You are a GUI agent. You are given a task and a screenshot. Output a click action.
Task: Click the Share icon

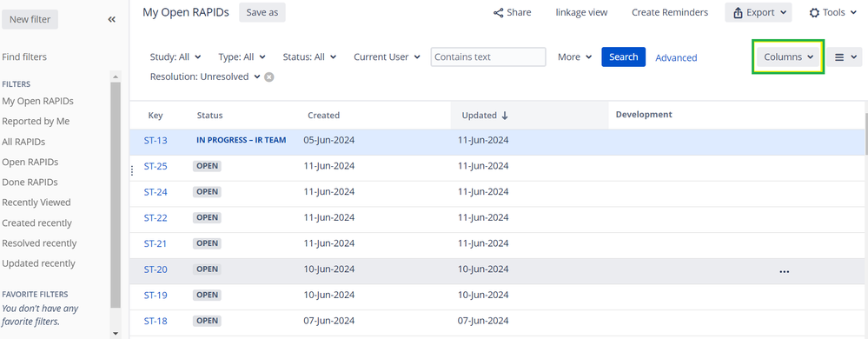498,13
